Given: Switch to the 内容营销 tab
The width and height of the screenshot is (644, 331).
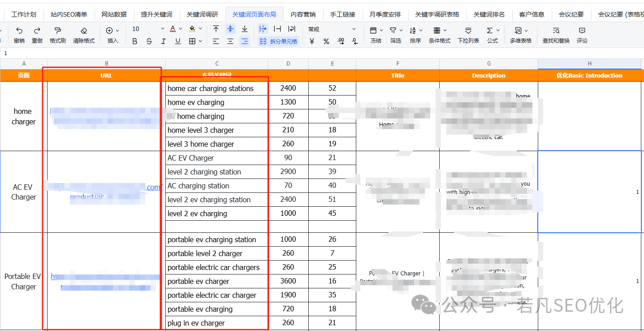Looking at the screenshot, I should (x=303, y=14).
